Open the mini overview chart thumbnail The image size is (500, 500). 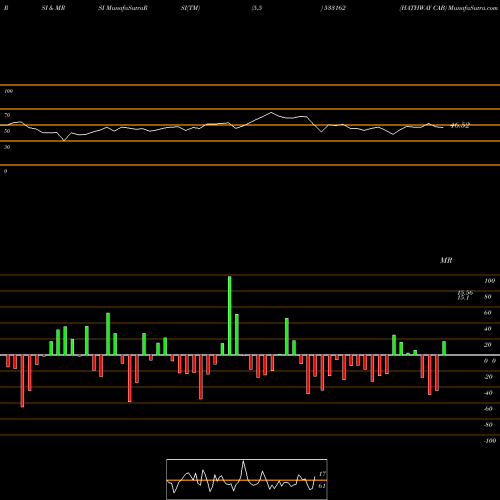(247, 479)
